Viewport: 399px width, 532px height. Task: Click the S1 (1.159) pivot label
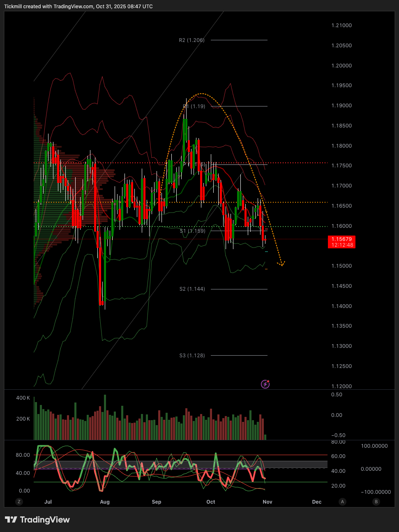click(x=192, y=231)
